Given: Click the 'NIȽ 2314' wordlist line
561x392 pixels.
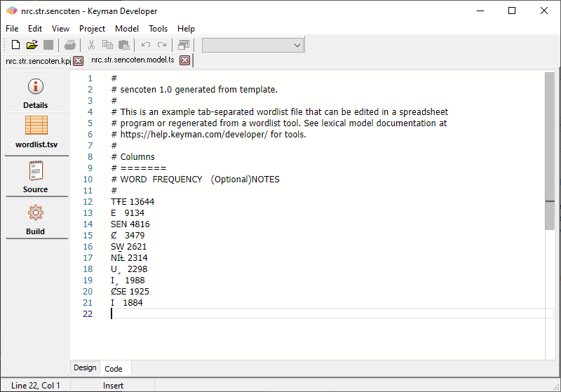Looking at the screenshot, I should pyautogui.click(x=129, y=258).
